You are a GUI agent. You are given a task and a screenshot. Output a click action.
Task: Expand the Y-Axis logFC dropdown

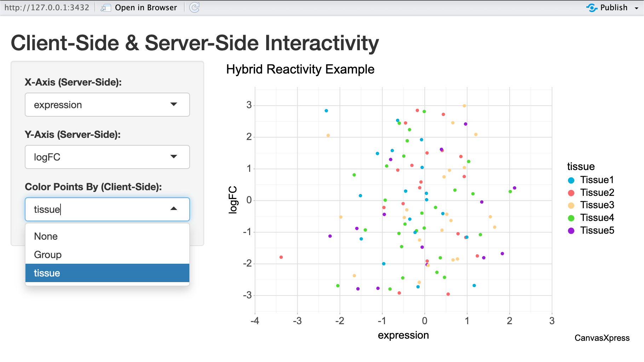click(173, 157)
